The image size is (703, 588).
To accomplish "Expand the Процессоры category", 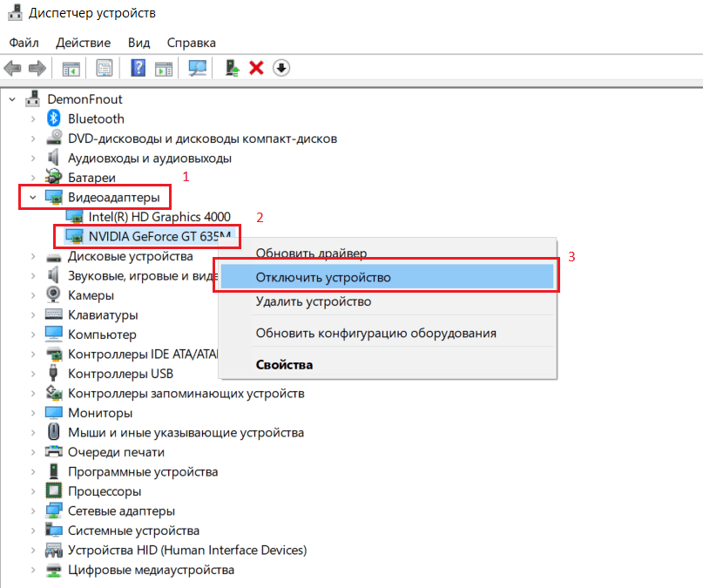I will click(x=33, y=491).
